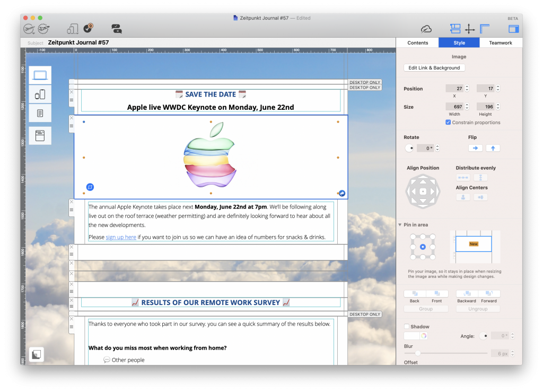Flip the image vertically
Screen dimensions: 543x392
pyautogui.click(x=493, y=148)
